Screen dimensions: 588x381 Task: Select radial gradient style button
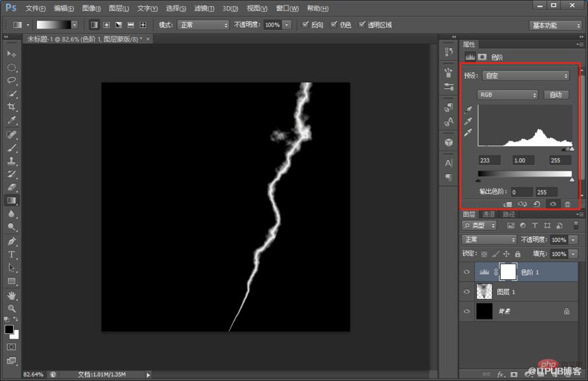(106, 24)
